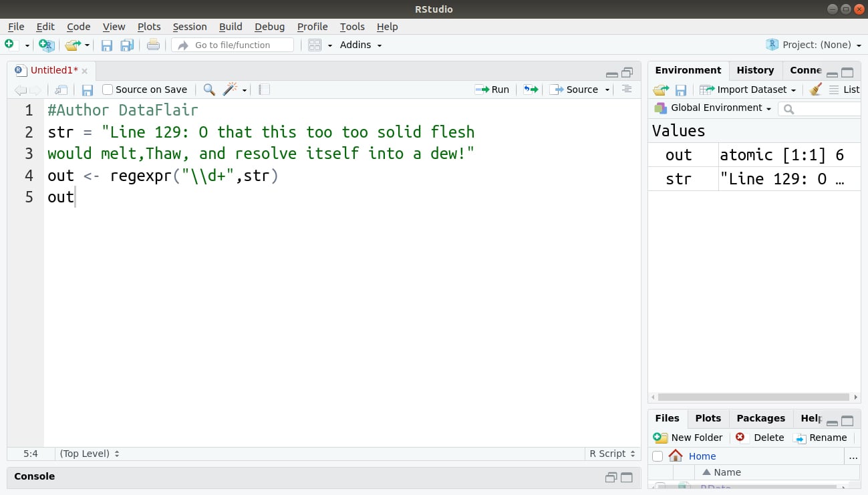Open the Debug menu
Image resolution: width=868 pixels, height=495 pixels.
269,27
